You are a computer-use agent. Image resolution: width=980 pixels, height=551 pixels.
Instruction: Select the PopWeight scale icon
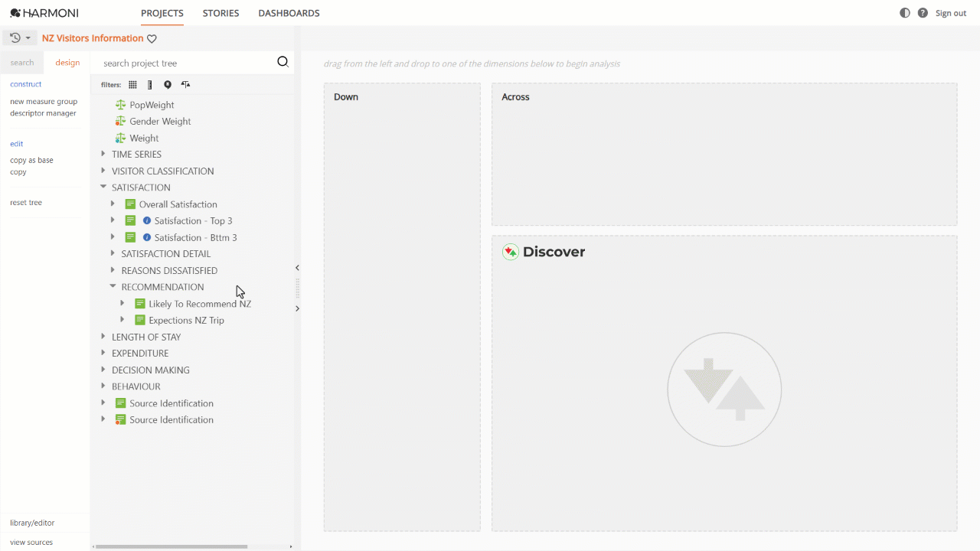[x=120, y=105]
